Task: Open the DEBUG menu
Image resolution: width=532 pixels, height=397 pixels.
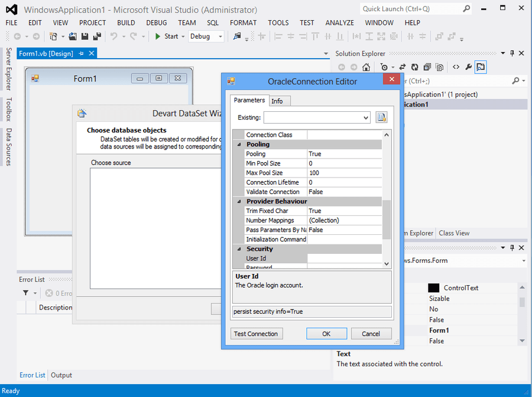Action: [x=156, y=22]
